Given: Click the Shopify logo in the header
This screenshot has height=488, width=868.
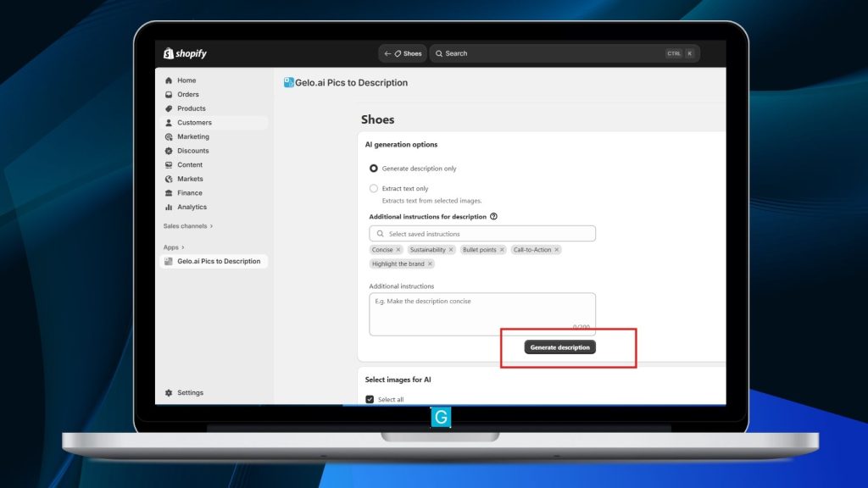Looking at the screenshot, I should [185, 53].
